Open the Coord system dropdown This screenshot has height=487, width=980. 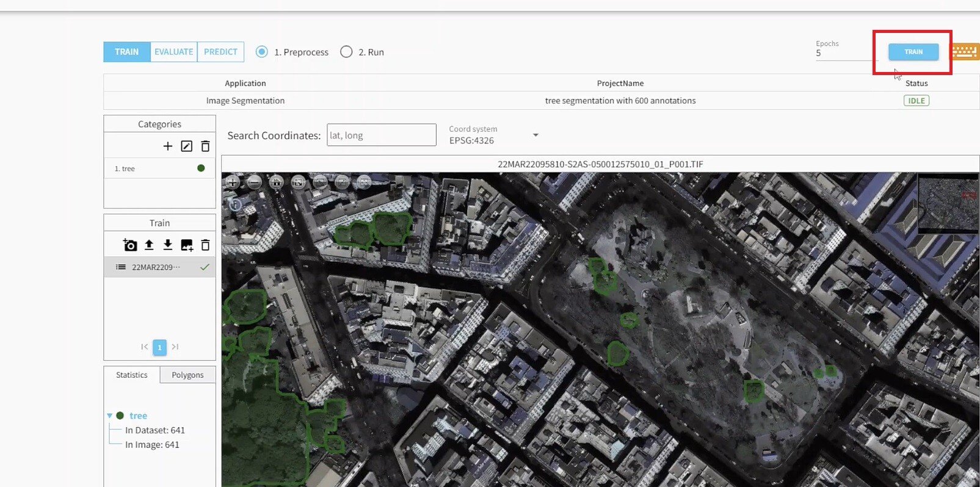pyautogui.click(x=535, y=135)
